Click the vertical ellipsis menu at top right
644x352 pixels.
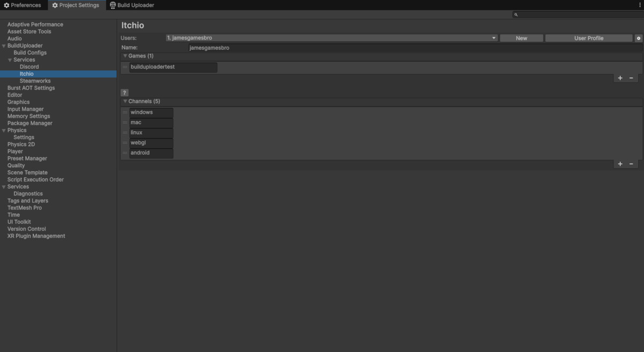click(639, 4)
